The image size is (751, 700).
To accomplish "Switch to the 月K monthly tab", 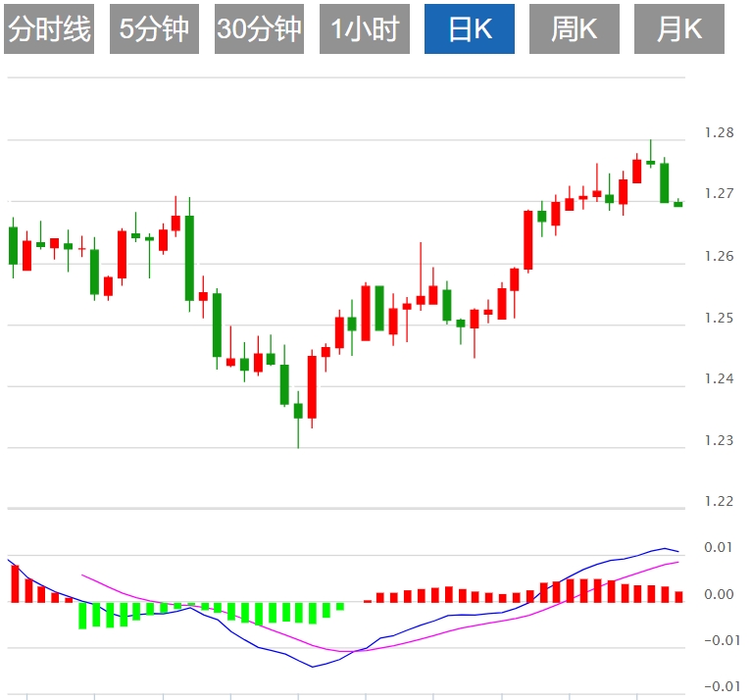I will point(679,28).
